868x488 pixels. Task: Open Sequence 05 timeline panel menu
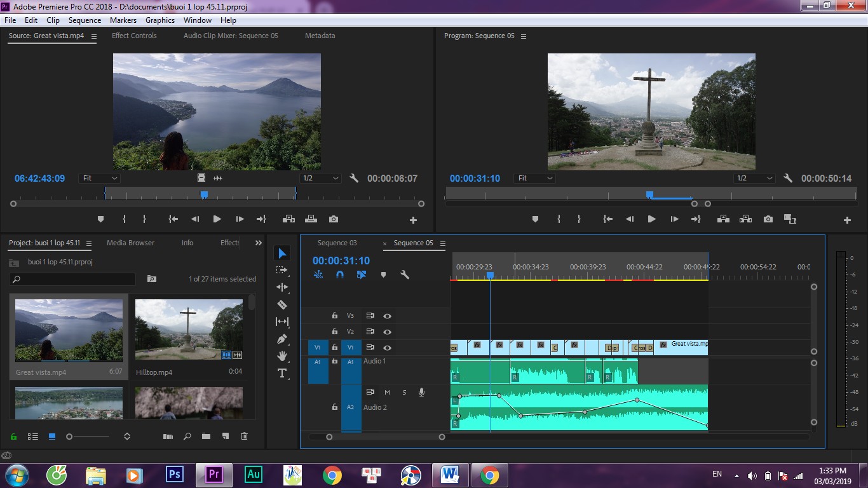pyautogui.click(x=443, y=243)
